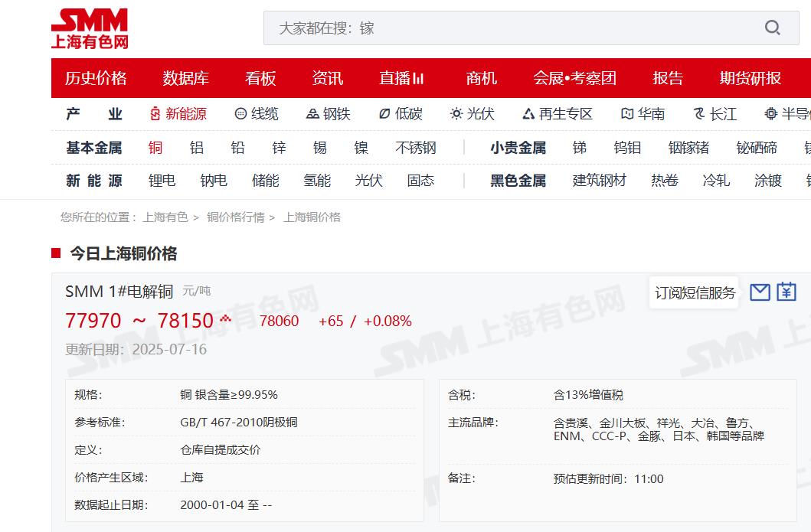Go to 铟镓锗 category

pos(688,148)
